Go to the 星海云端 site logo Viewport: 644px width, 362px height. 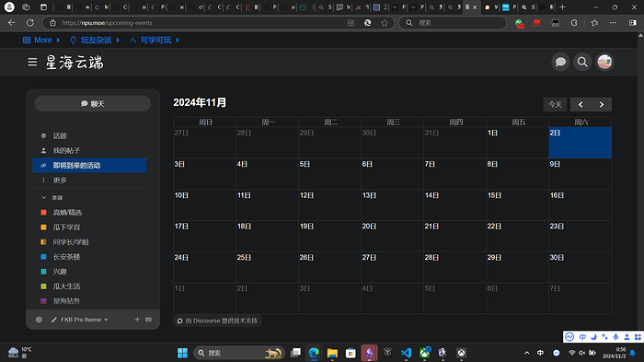pyautogui.click(x=75, y=63)
